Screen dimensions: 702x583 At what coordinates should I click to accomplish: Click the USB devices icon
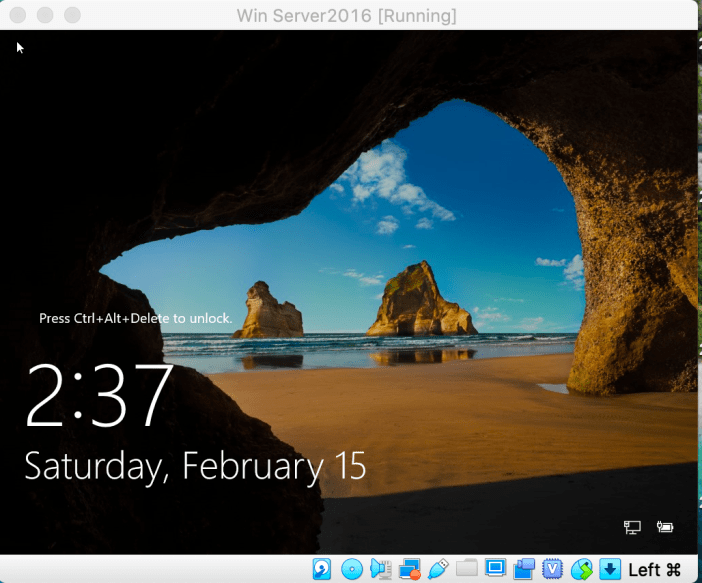pos(438,569)
